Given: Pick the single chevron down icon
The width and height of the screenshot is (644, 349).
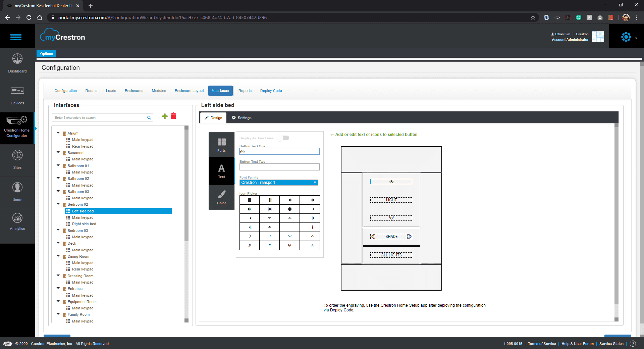Looking at the screenshot, I should [x=290, y=236].
